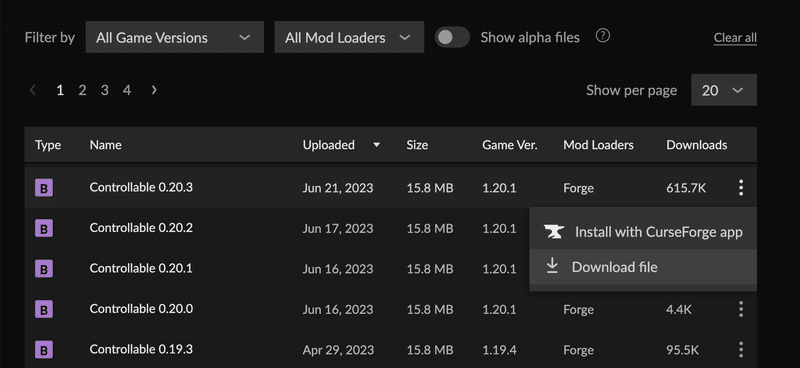Enable the Show alpha files toggle
Screen dimensions: 800x368
click(x=452, y=37)
